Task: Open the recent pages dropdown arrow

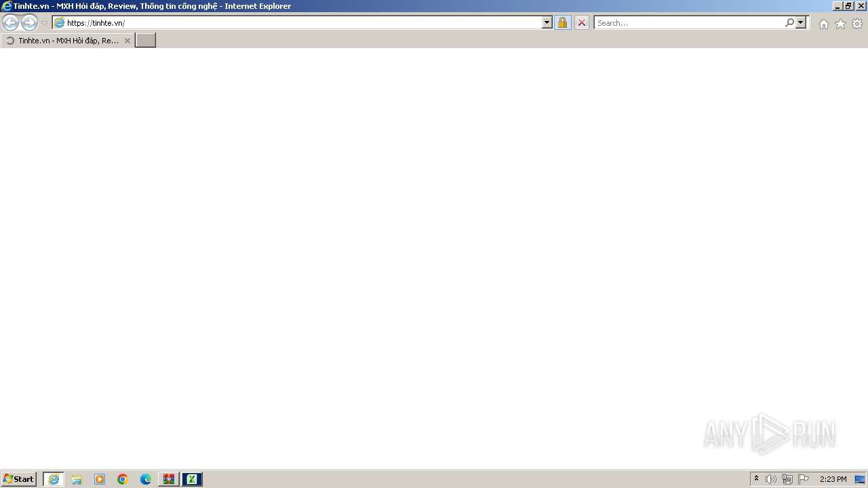Action: [x=44, y=23]
